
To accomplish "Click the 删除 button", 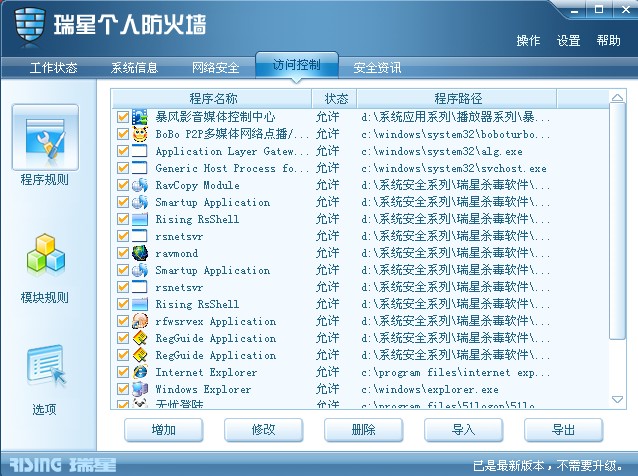I will (x=364, y=430).
